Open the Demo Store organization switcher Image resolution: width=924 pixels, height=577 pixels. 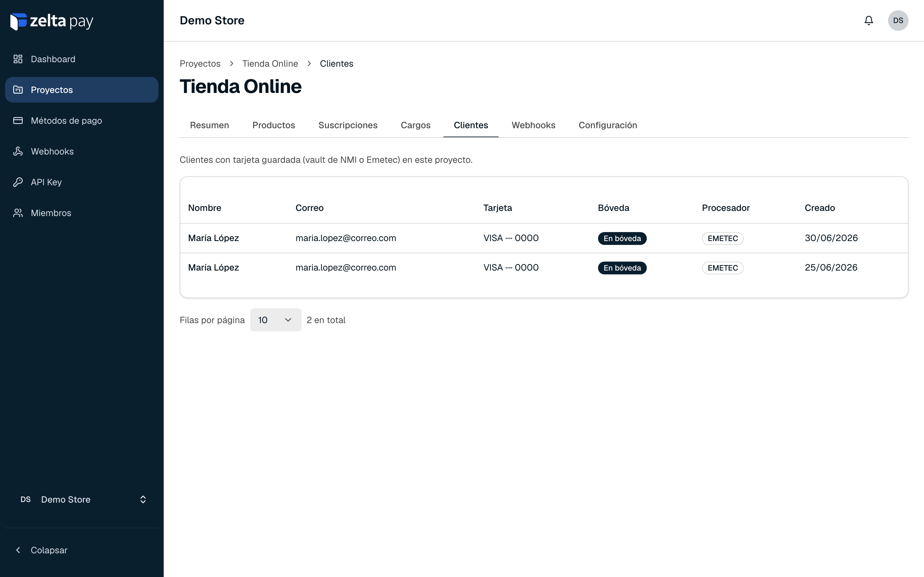[x=82, y=499]
